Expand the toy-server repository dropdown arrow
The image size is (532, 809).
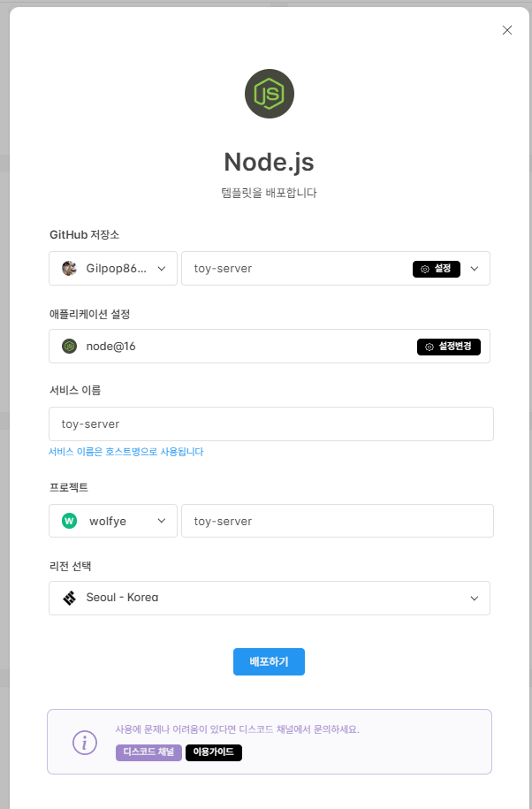475,268
